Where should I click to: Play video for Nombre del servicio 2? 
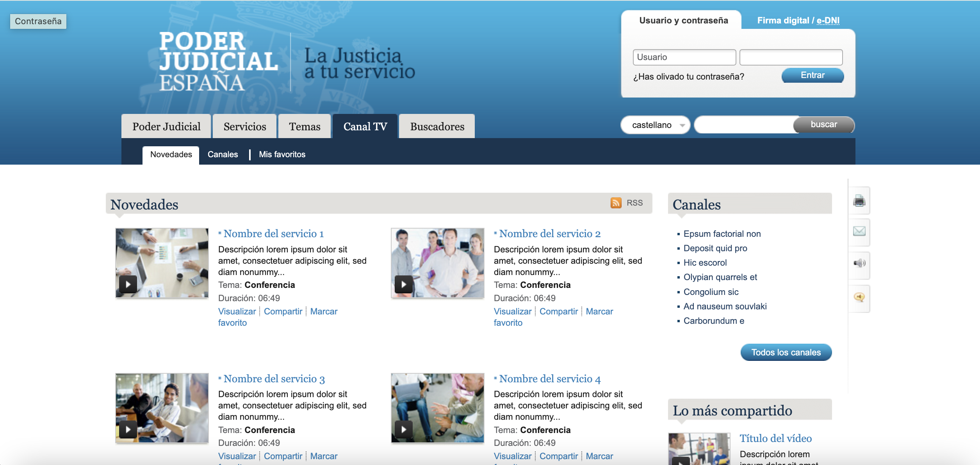pyautogui.click(x=403, y=284)
